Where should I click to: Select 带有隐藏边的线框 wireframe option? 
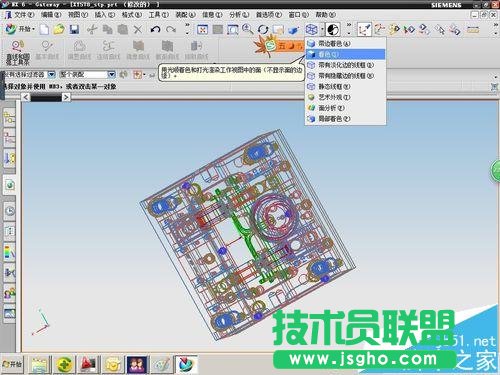[345, 76]
